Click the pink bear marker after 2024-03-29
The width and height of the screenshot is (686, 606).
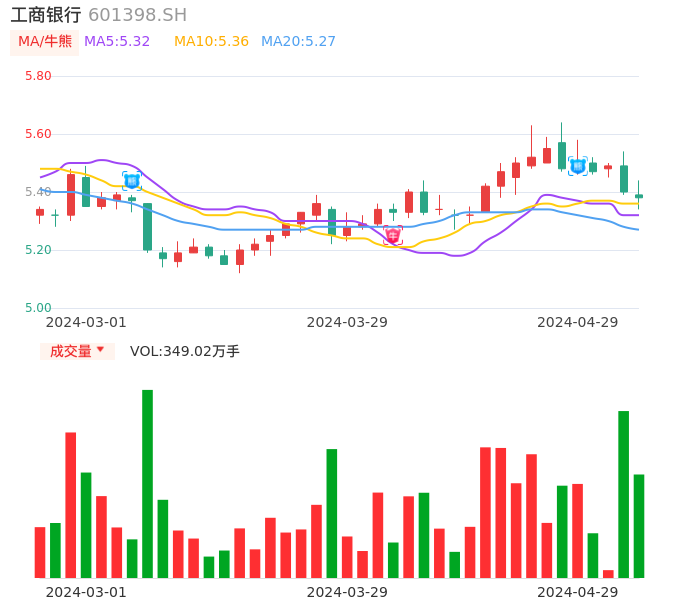point(393,235)
